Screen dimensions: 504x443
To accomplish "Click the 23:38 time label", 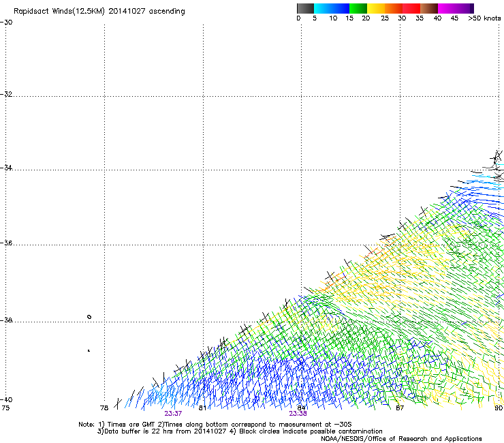I will (x=298, y=414).
